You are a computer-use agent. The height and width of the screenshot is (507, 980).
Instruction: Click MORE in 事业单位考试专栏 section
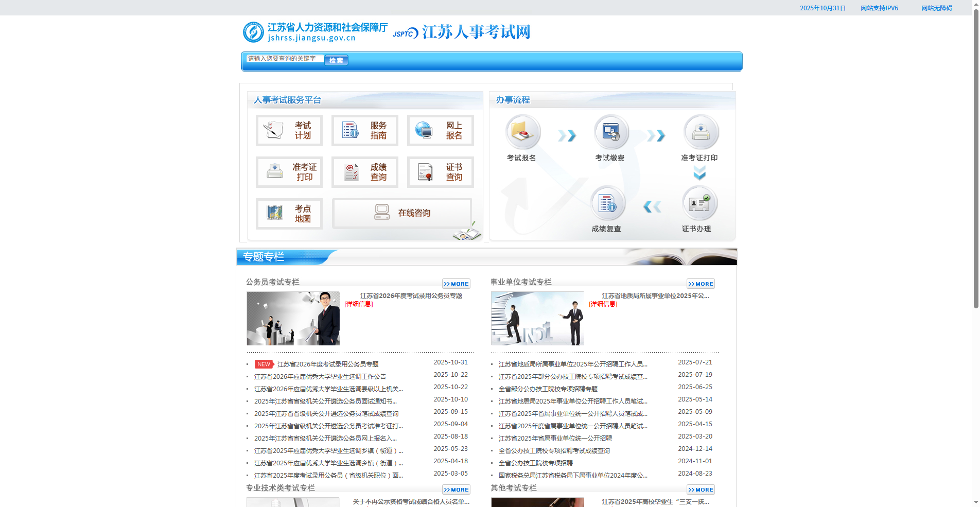(x=701, y=283)
